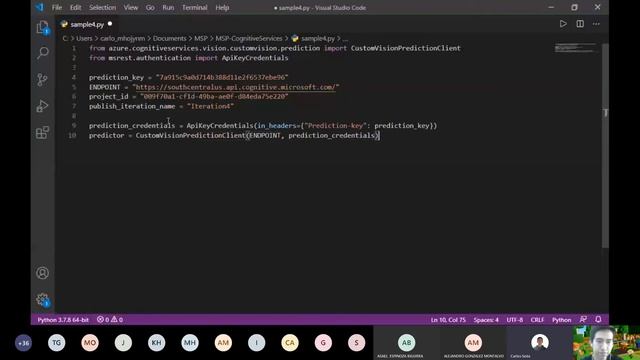
Task: Close the unsaved sample4.py tab dot
Action: (110, 24)
